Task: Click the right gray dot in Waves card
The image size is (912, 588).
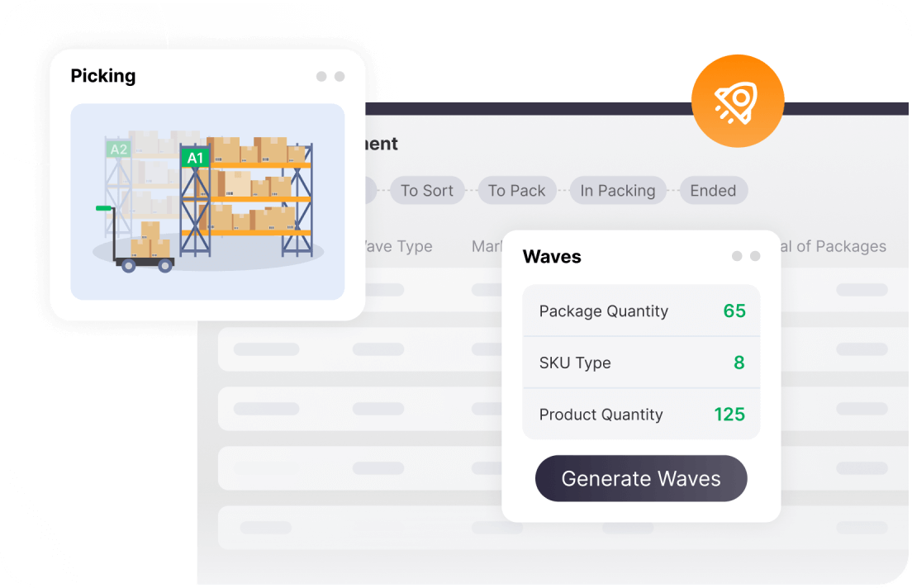Action: click(x=755, y=257)
